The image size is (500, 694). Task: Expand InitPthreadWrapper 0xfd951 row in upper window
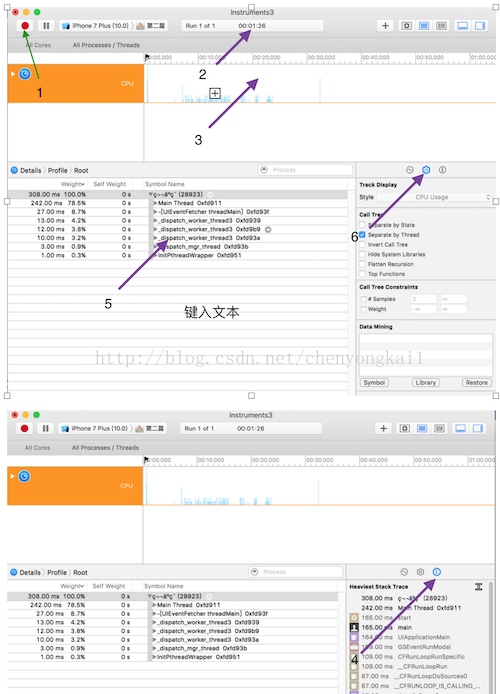point(155,255)
